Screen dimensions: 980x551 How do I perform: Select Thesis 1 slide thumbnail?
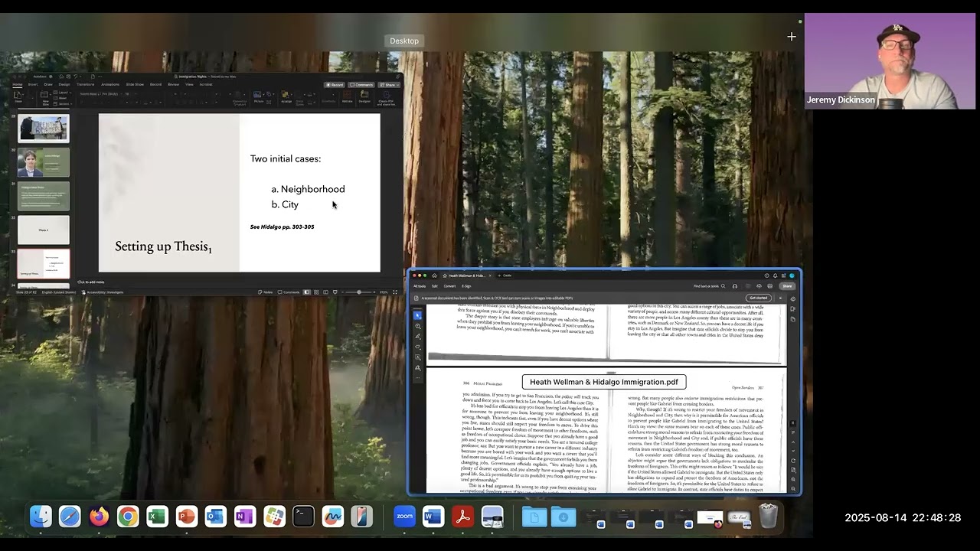tap(44, 230)
